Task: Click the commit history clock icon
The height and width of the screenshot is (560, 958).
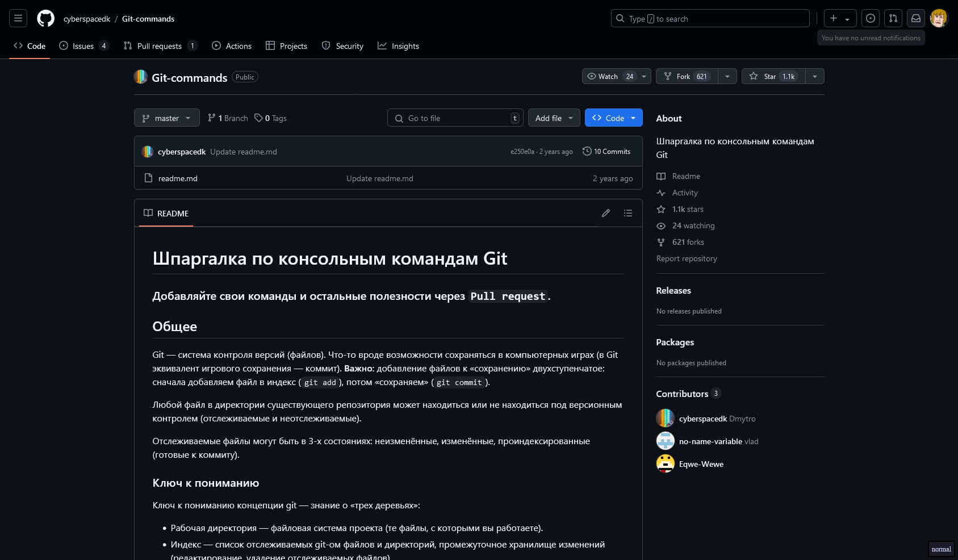Action: click(587, 151)
